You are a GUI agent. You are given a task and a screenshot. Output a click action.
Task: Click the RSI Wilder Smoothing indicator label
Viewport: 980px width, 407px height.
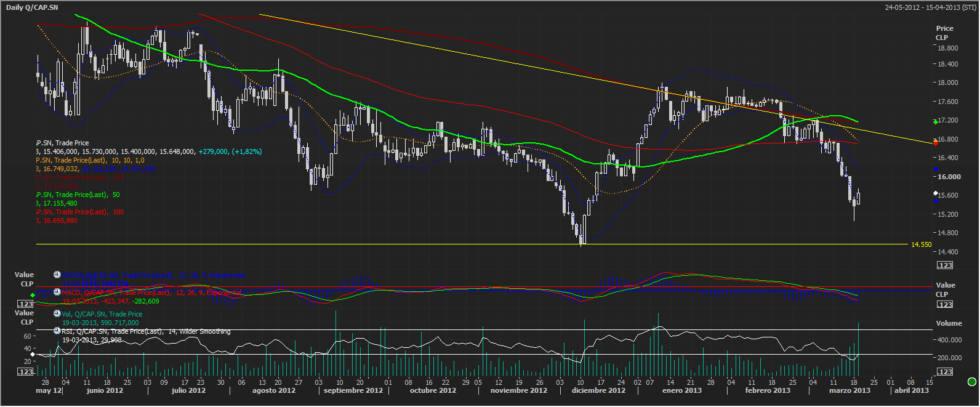pos(146,331)
